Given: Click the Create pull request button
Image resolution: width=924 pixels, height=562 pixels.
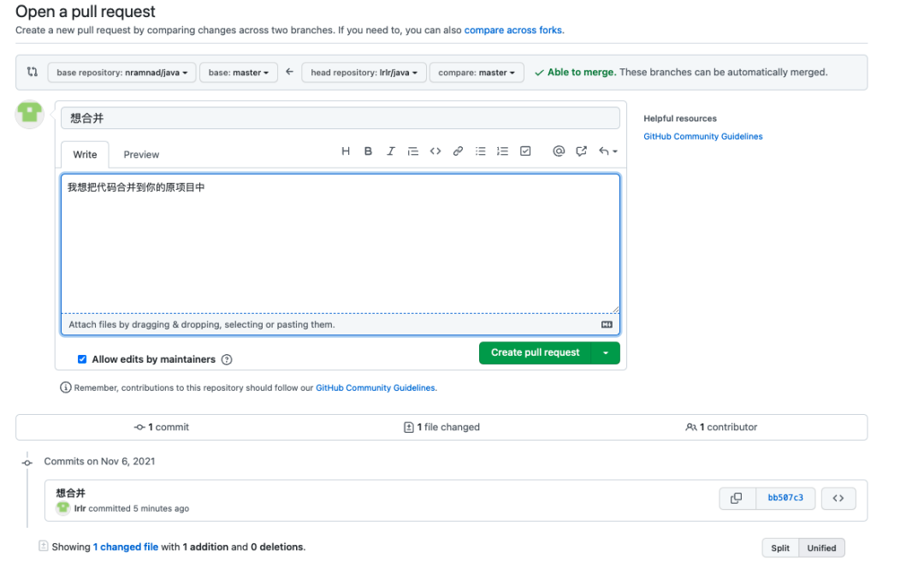Looking at the screenshot, I should tap(535, 353).
